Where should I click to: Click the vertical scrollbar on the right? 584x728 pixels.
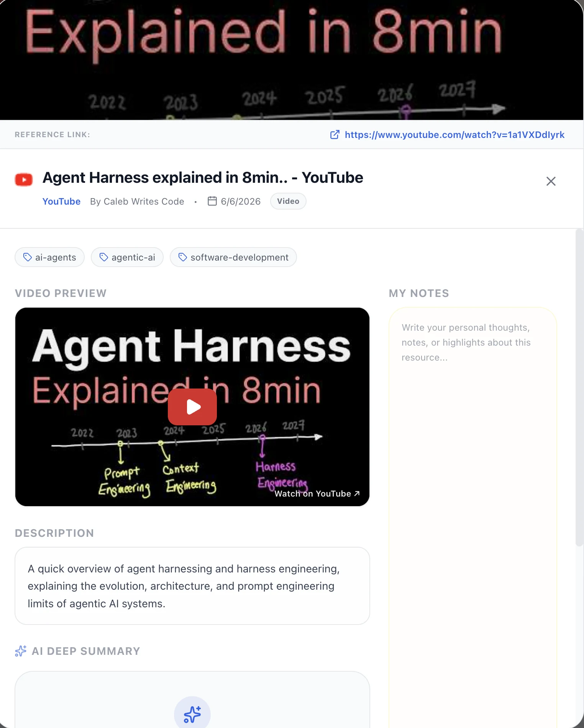click(579, 387)
